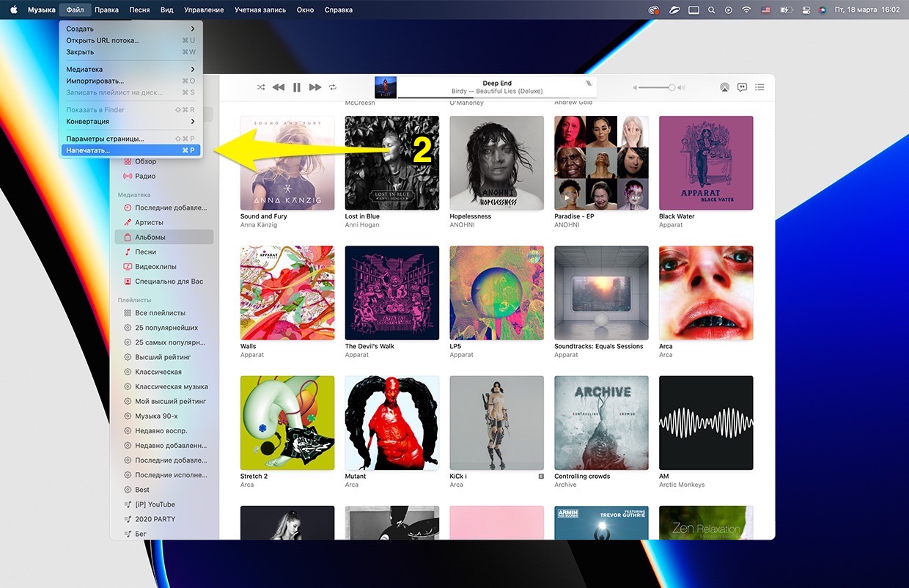Open the Apple menu

click(x=13, y=10)
